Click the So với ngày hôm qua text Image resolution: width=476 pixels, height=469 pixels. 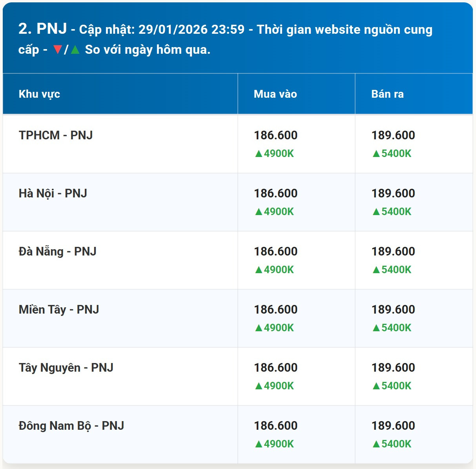[148, 50]
